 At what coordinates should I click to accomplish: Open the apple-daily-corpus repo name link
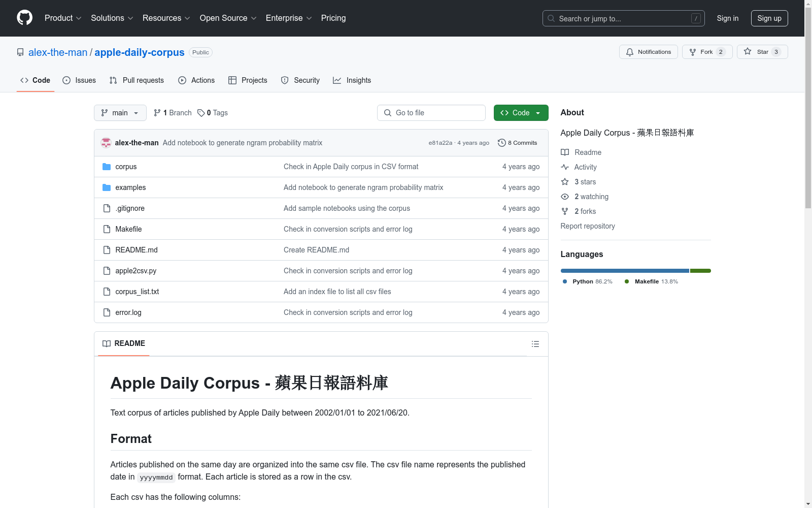pyautogui.click(x=140, y=52)
